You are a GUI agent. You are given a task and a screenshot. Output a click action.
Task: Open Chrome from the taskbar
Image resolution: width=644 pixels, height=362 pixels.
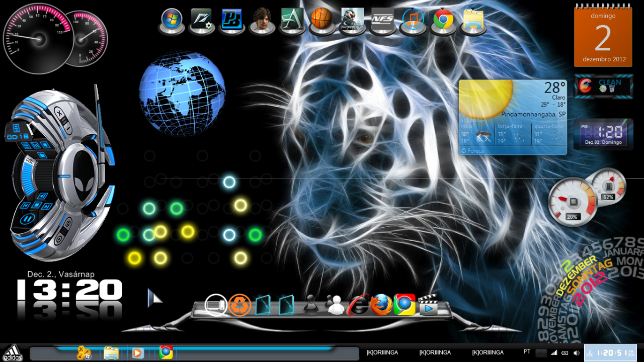(x=166, y=352)
